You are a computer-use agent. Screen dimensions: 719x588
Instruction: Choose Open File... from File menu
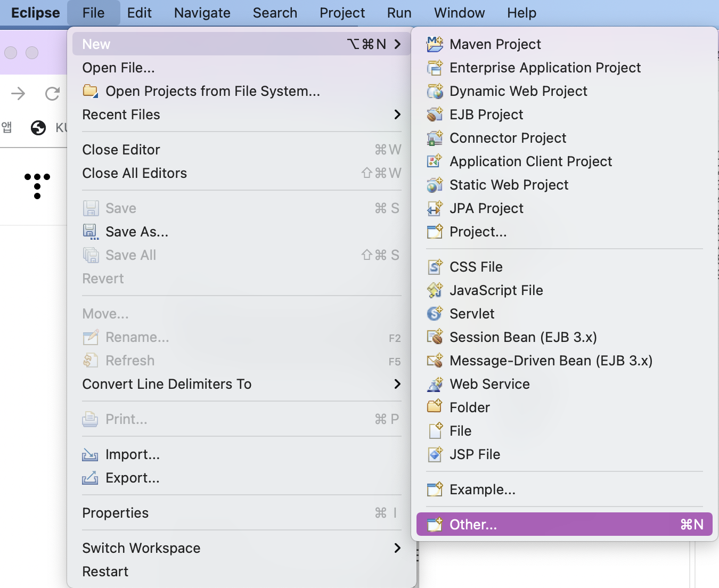tap(241, 68)
